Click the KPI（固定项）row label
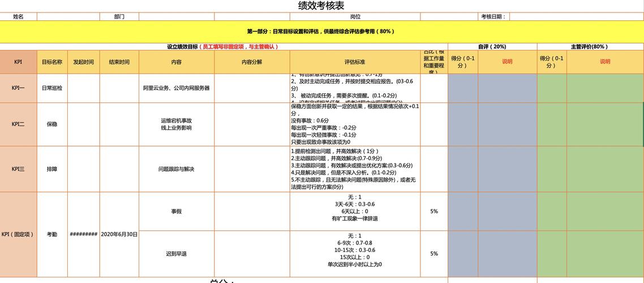This screenshot has width=644, height=283. point(19,234)
